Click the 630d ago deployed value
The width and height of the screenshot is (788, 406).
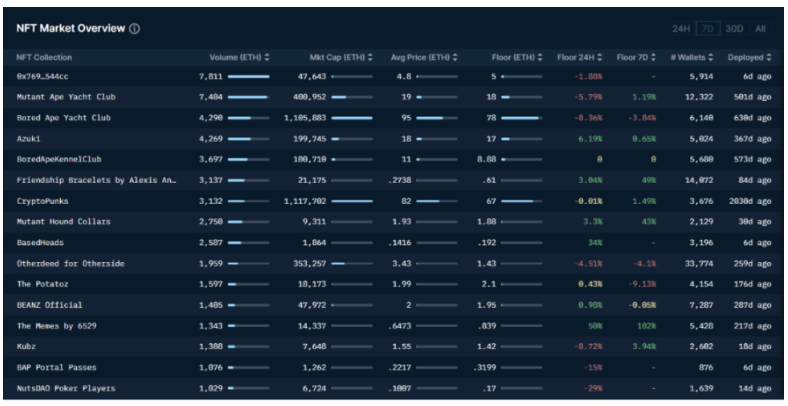[752, 118]
